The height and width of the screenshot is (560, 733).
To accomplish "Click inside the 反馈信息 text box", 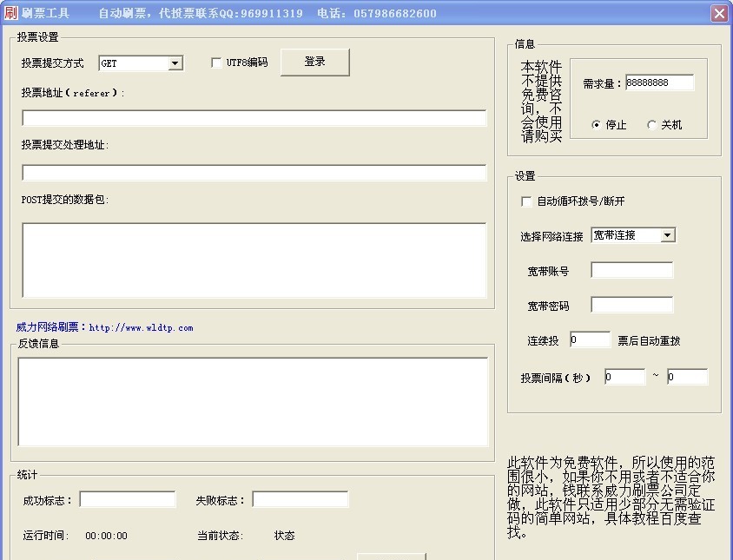I will 254,401.
